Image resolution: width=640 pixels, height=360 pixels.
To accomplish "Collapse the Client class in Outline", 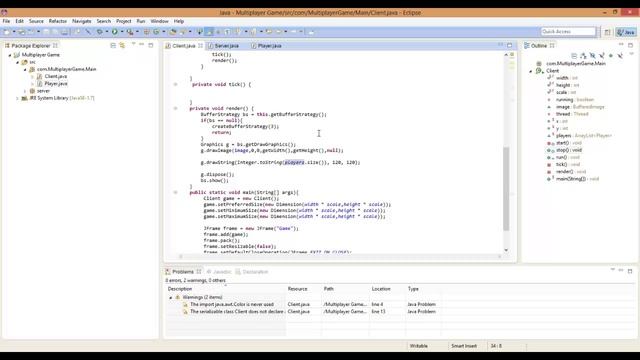I will coord(531,71).
